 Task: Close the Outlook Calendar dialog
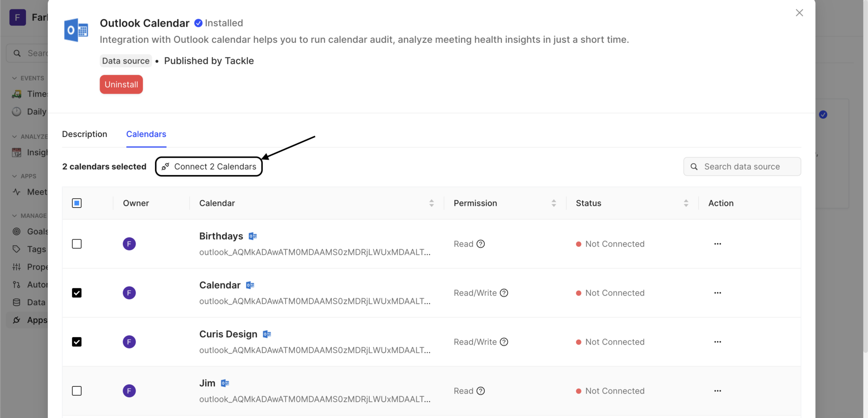(799, 13)
